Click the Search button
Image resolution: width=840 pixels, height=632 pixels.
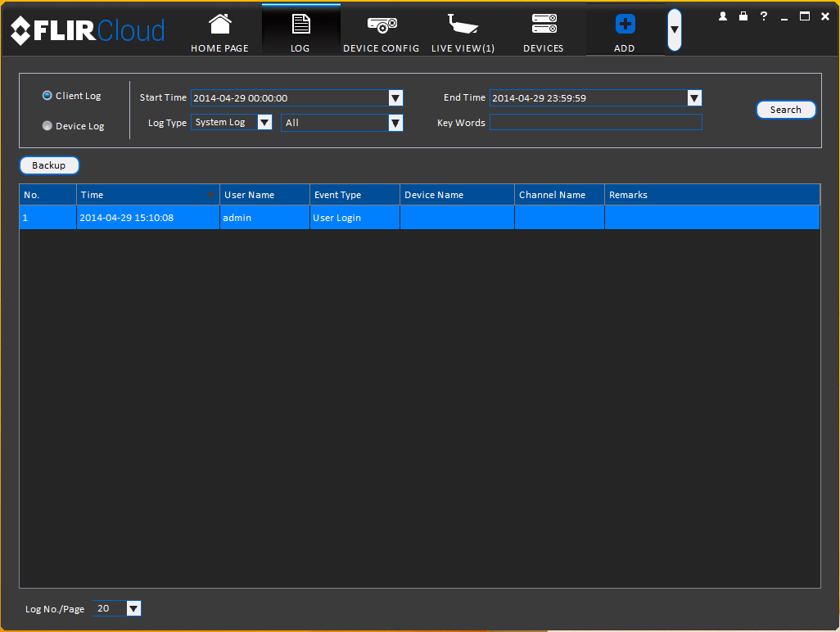(785, 110)
